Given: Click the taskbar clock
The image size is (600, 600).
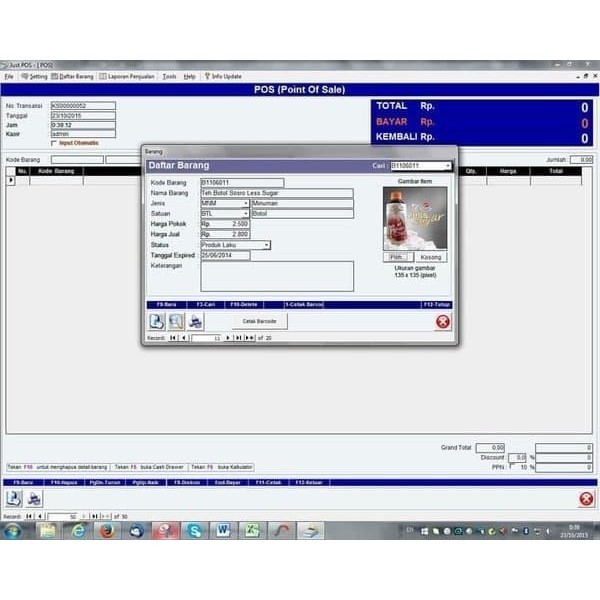Looking at the screenshot, I should 574,531.
